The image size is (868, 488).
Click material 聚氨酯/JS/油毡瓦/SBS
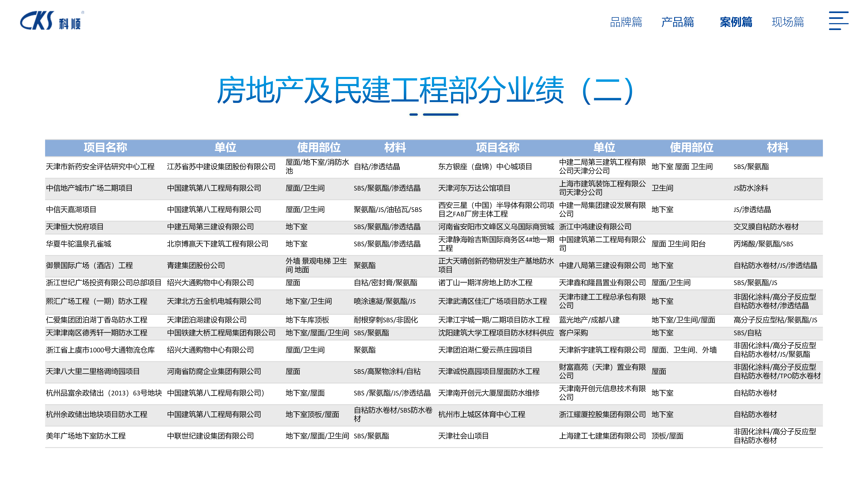388,210
